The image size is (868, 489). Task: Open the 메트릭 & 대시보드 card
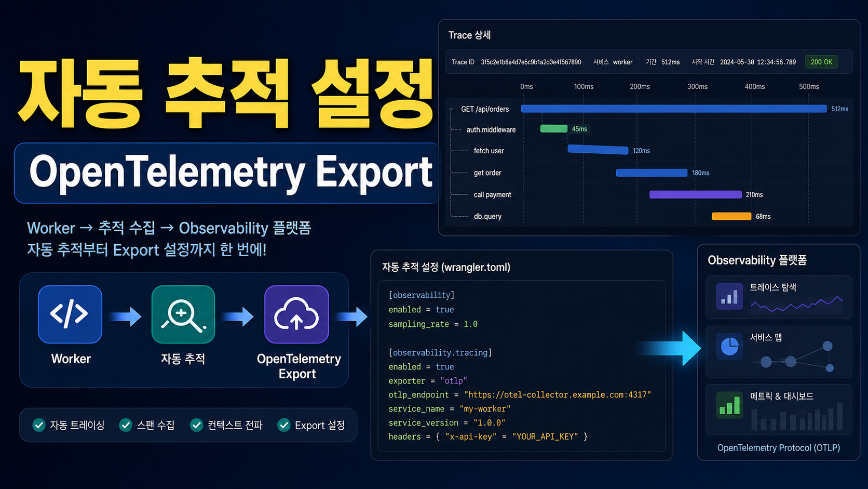click(779, 409)
